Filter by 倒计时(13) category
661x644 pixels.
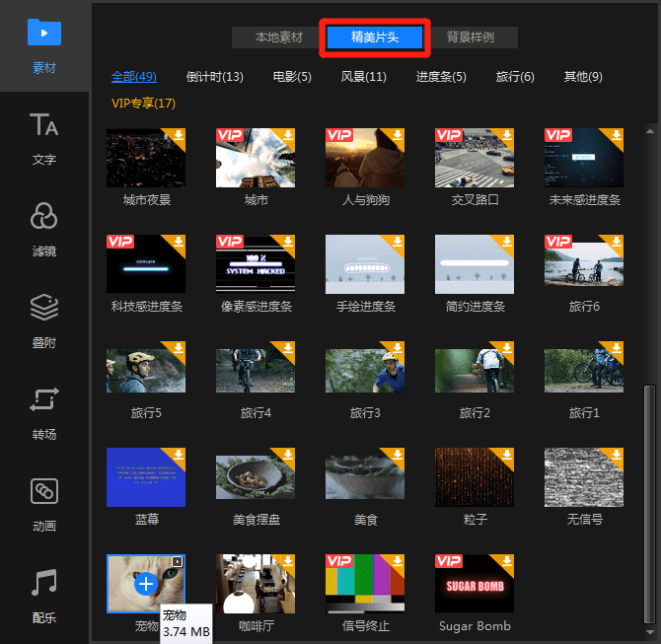tap(214, 77)
